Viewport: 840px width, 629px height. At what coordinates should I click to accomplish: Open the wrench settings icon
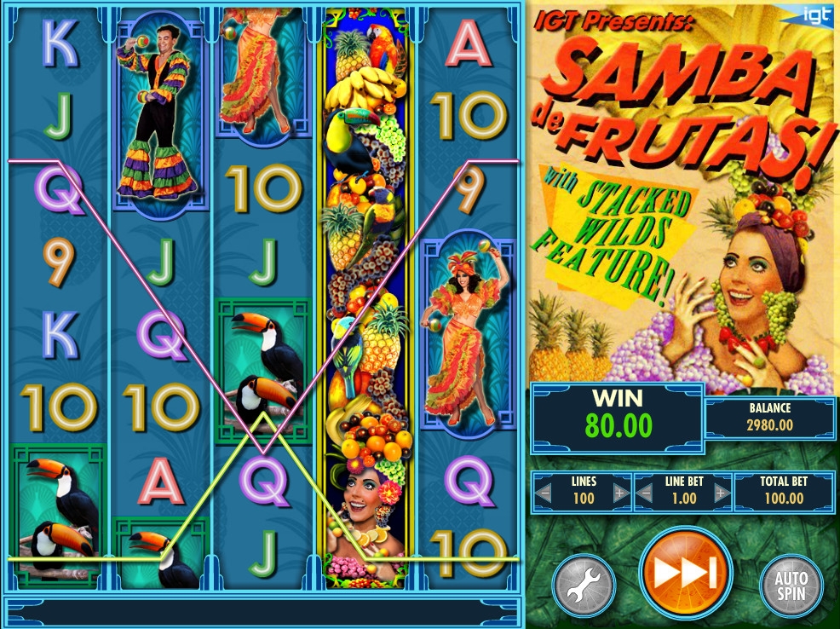click(x=584, y=586)
